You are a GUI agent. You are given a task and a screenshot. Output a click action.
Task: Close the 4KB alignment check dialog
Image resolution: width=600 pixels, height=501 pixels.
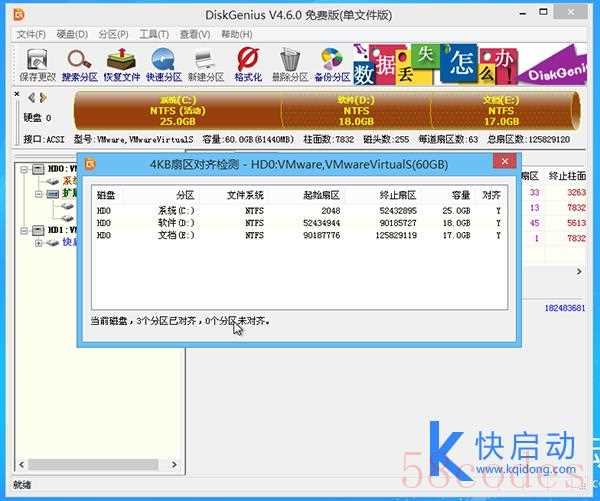[x=505, y=161]
